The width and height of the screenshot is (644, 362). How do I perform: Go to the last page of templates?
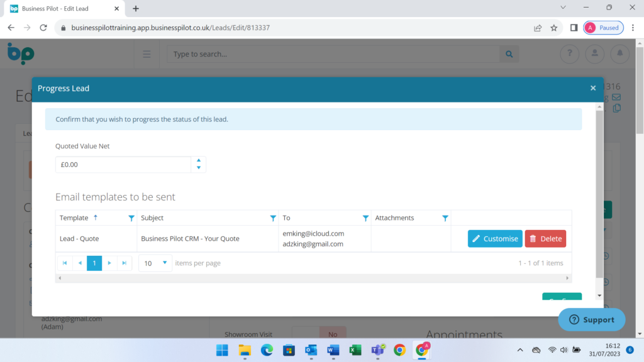point(124,263)
